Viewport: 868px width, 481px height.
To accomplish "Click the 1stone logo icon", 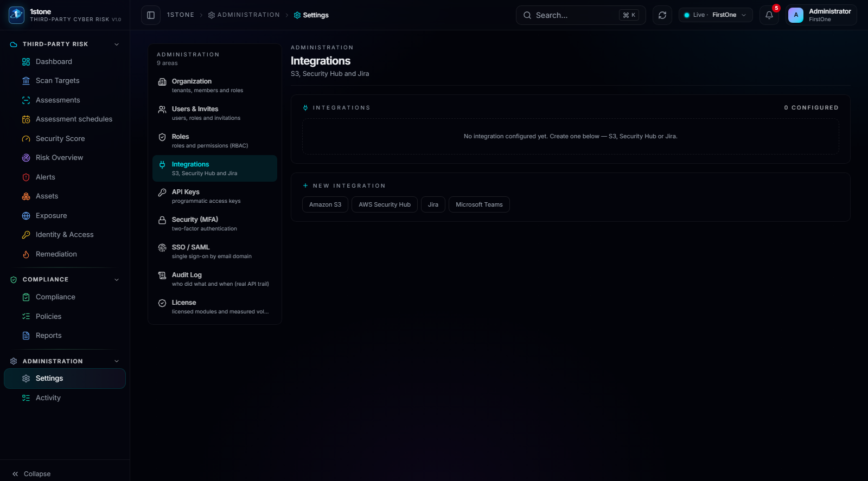I will click(16, 15).
